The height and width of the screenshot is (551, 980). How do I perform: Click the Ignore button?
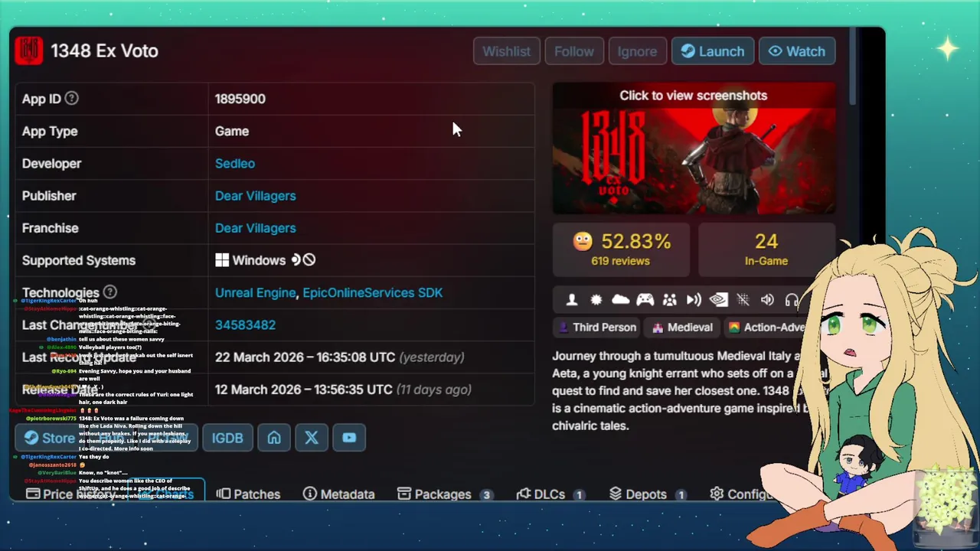pyautogui.click(x=637, y=51)
